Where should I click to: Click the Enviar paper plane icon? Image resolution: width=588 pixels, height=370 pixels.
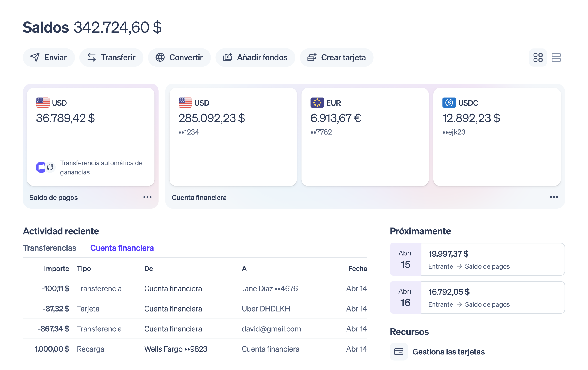[35, 57]
